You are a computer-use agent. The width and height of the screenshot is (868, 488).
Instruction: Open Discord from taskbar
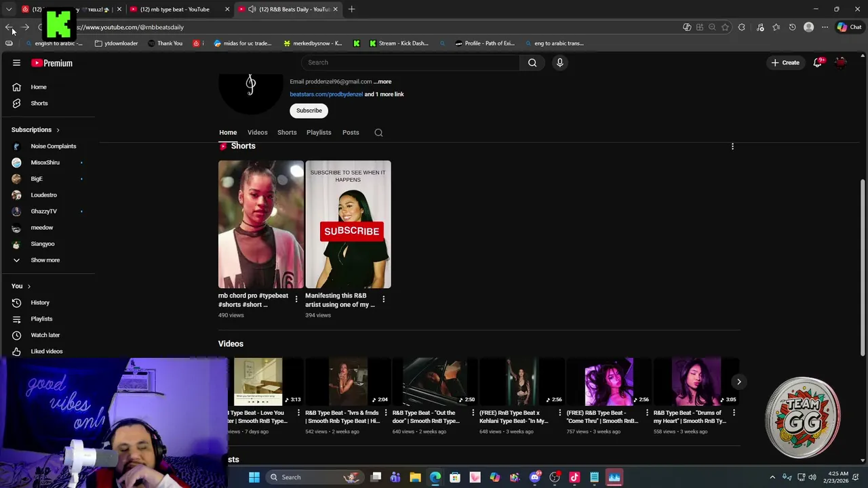534,477
